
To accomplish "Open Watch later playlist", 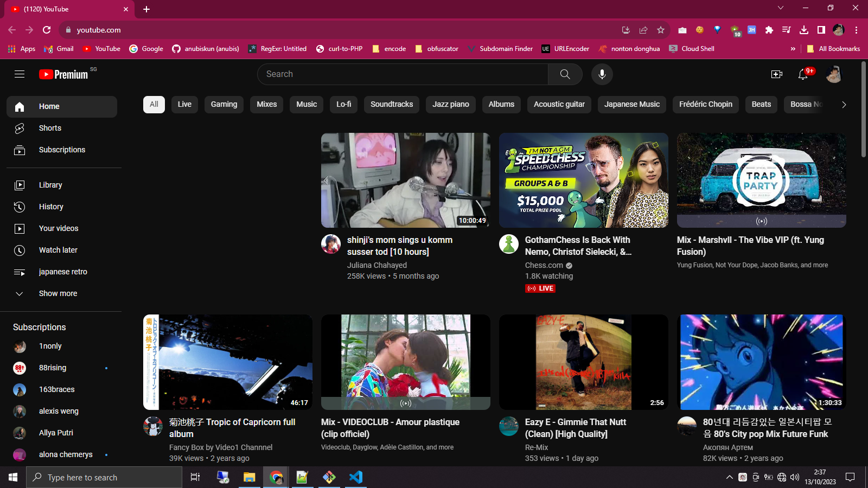I will click(x=62, y=251).
